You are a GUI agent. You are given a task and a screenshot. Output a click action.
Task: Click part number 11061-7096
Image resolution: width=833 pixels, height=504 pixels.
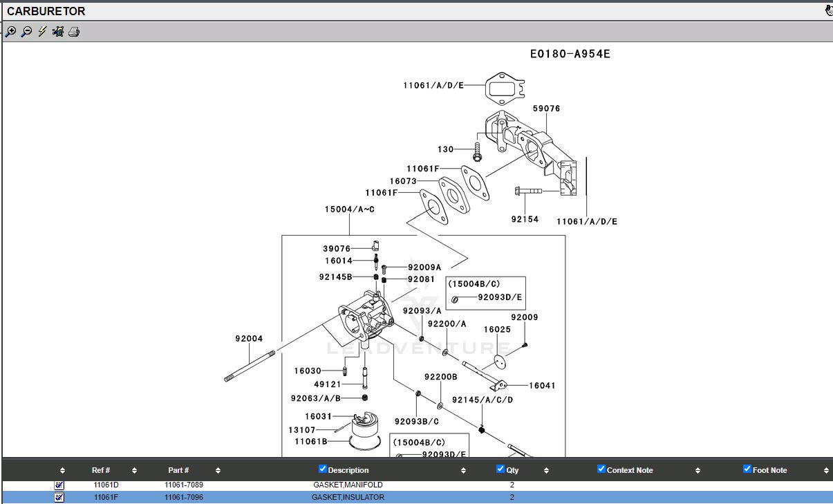pyautogui.click(x=183, y=497)
